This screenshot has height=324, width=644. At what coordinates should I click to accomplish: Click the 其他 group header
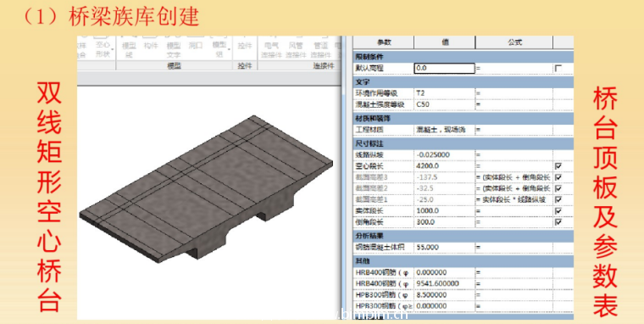[464, 261]
